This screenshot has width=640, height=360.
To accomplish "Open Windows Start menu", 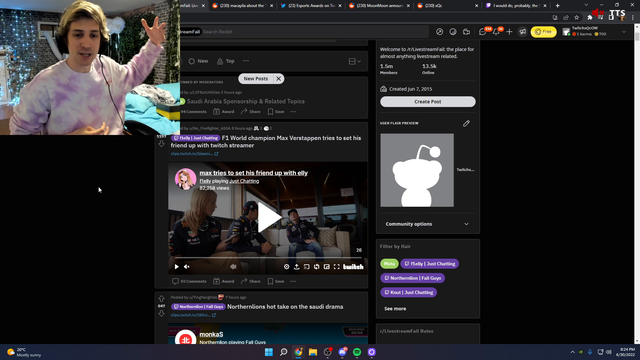I will (269, 352).
